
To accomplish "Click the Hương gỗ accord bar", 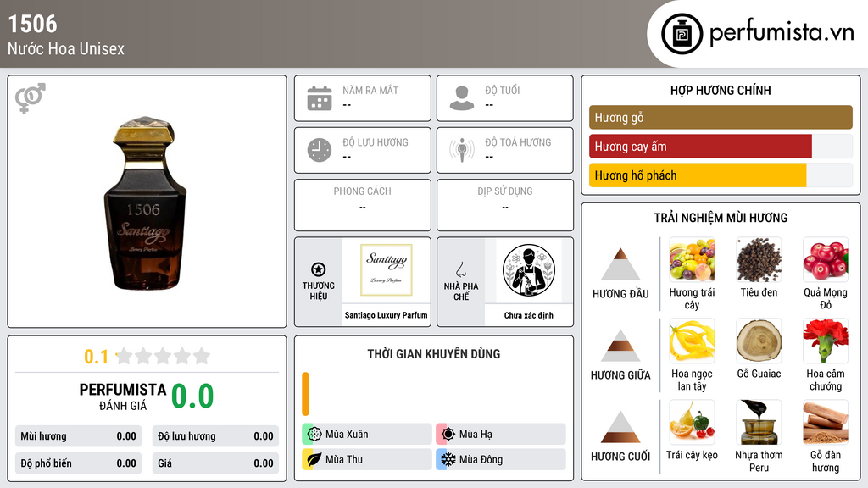I will pyautogui.click(x=721, y=117).
